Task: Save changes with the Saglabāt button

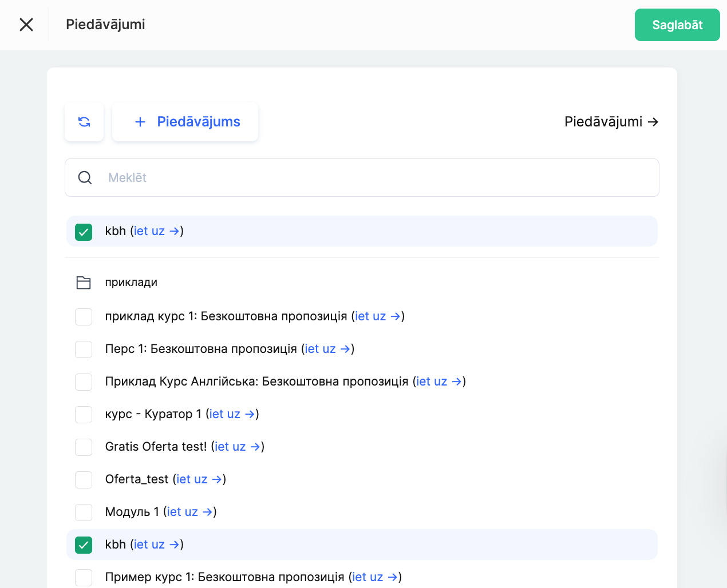Action: (x=677, y=25)
